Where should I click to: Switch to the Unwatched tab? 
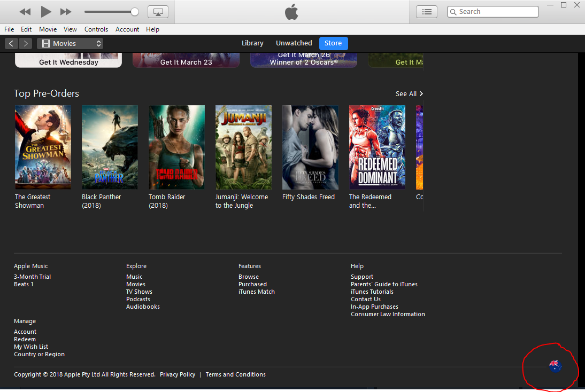click(x=294, y=43)
